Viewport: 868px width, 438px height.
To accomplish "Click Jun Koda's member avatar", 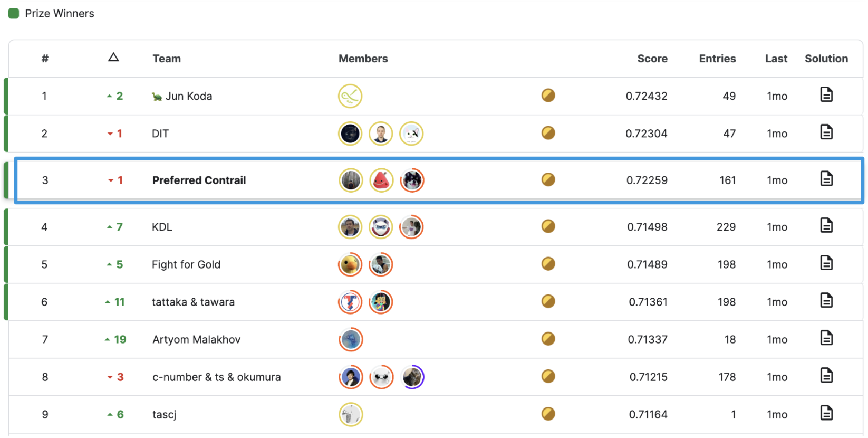I will pyautogui.click(x=350, y=96).
